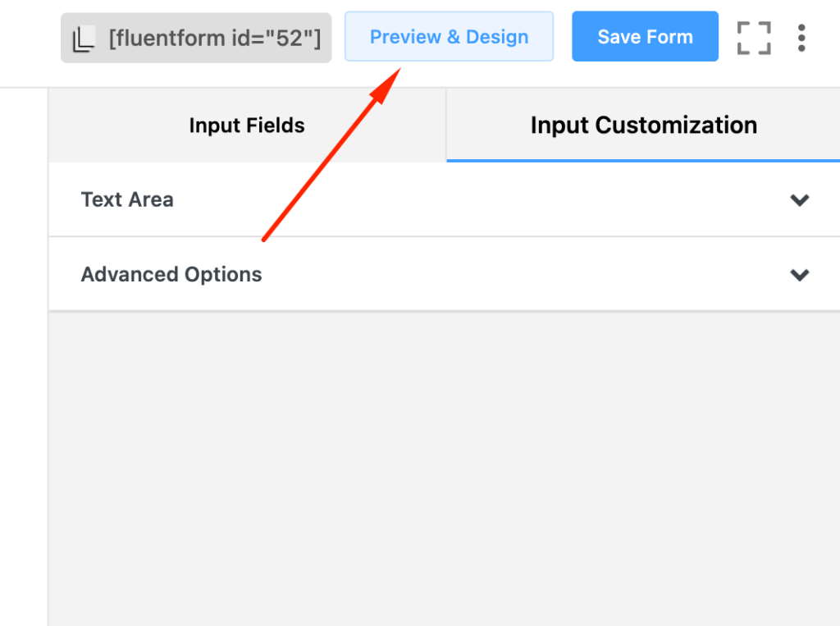Click the "Input Fields" heading text
840x626 pixels.
coord(247,125)
